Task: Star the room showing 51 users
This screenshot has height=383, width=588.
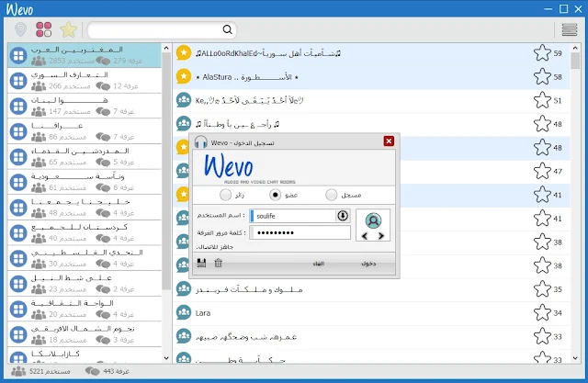Action: 542,100
